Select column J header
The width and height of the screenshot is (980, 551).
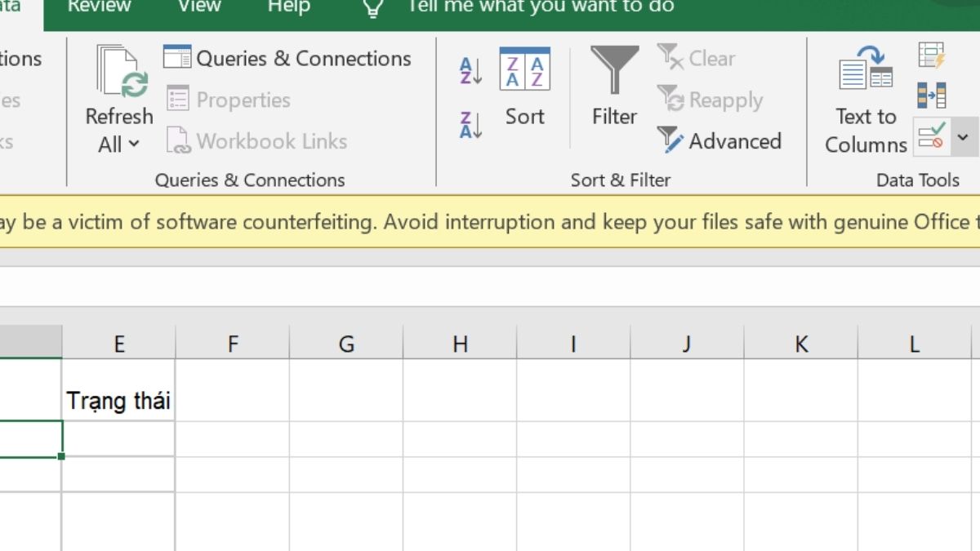click(x=687, y=344)
